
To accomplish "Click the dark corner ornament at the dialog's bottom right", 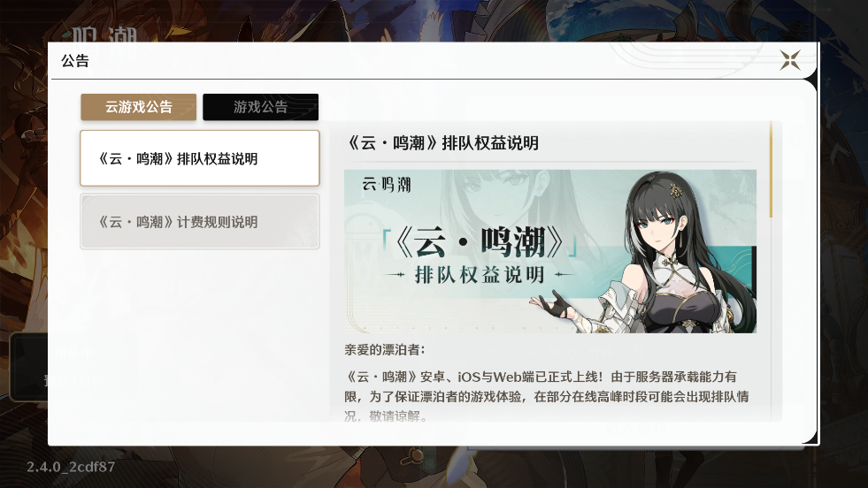I will tap(810, 438).
